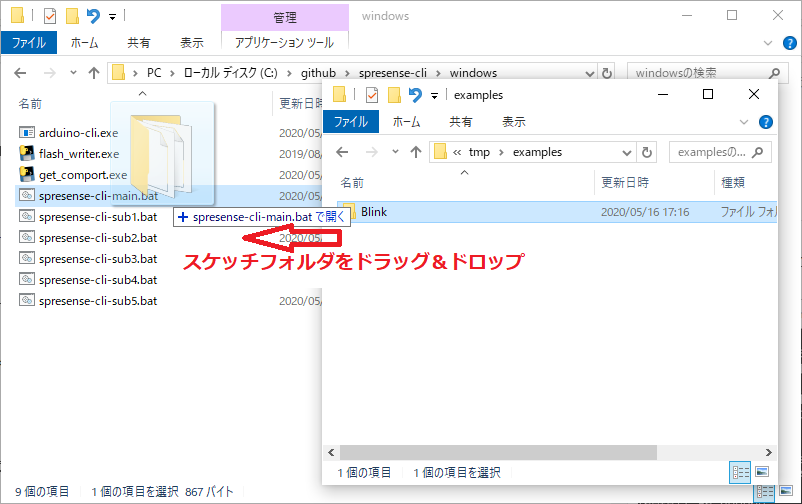Select the spresense-cli-sub2.bat file

(x=98, y=238)
